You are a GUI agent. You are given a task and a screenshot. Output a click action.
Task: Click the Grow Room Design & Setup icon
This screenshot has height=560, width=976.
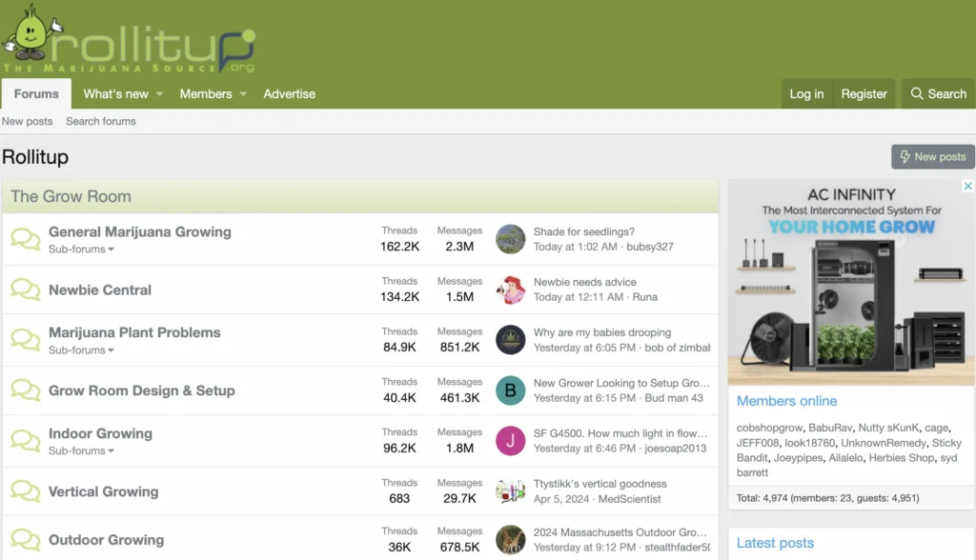point(25,390)
